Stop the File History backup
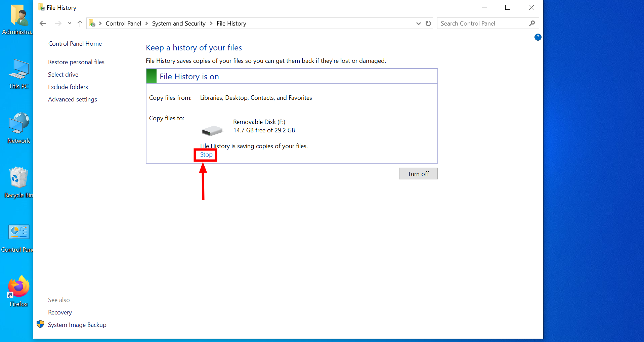Image resolution: width=644 pixels, height=342 pixels. click(x=206, y=155)
